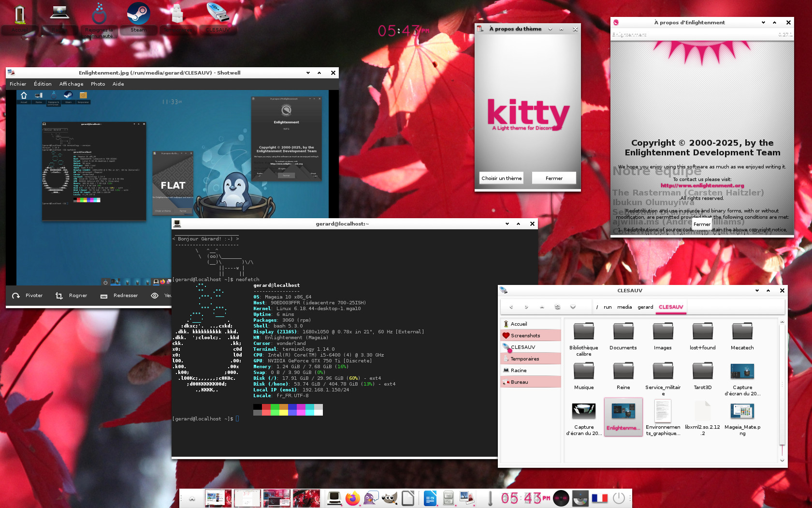
Task: Click the reload icon in the file manager toolbar
Action: (557, 307)
